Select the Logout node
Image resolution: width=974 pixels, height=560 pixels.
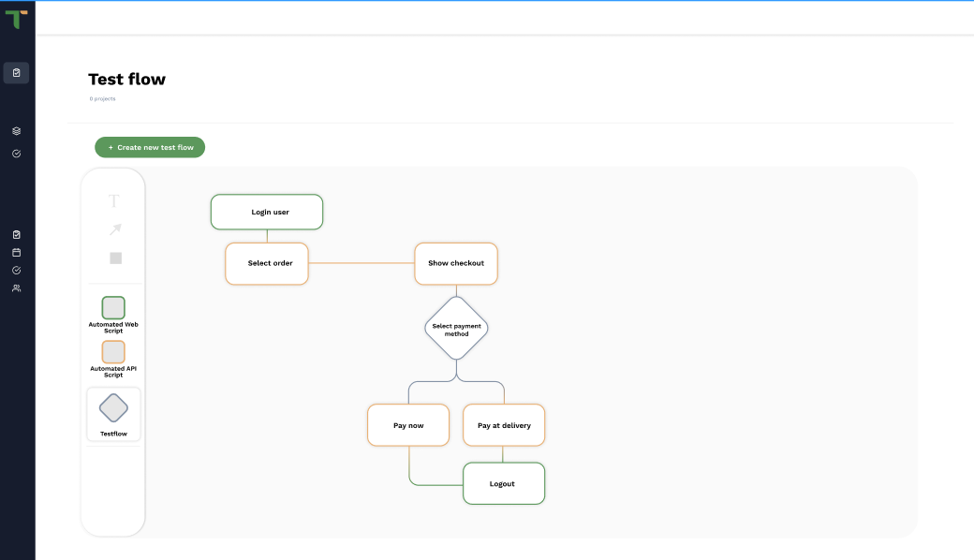[504, 483]
